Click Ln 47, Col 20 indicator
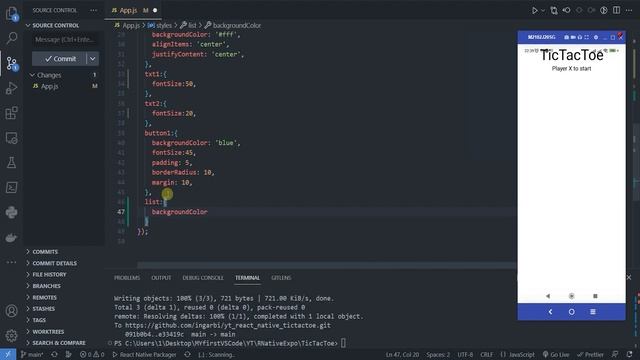 pos(402,355)
